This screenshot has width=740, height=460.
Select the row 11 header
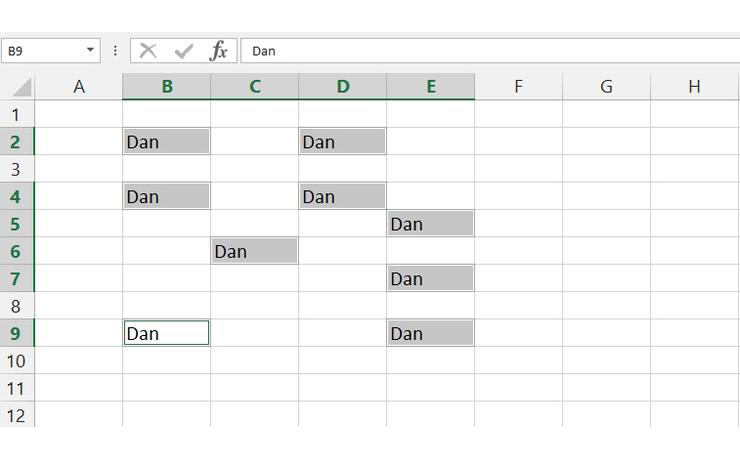(x=16, y=388)
